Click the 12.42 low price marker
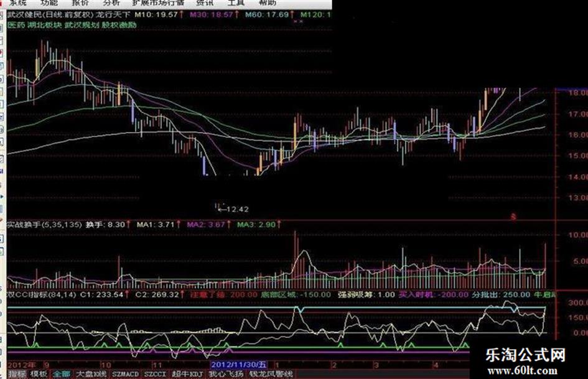The width and height of the screenshot is (588, 379). tap(237, 209)
